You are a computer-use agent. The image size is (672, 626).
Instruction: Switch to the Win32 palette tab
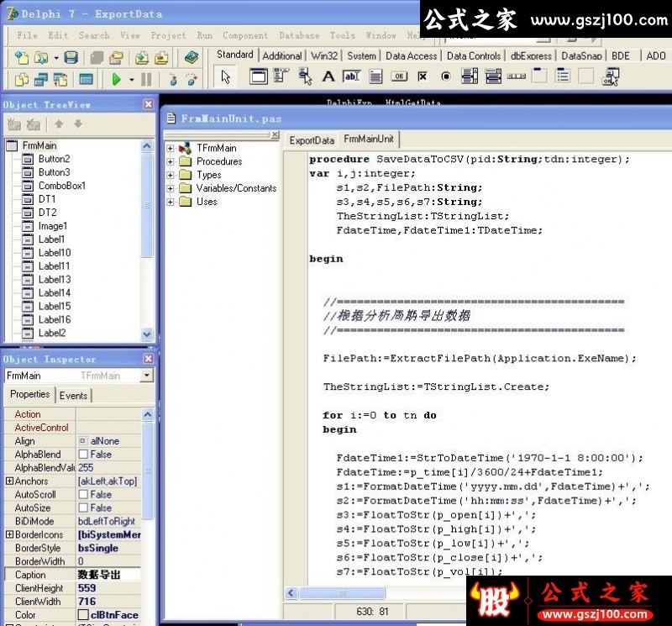coord(324,55)
